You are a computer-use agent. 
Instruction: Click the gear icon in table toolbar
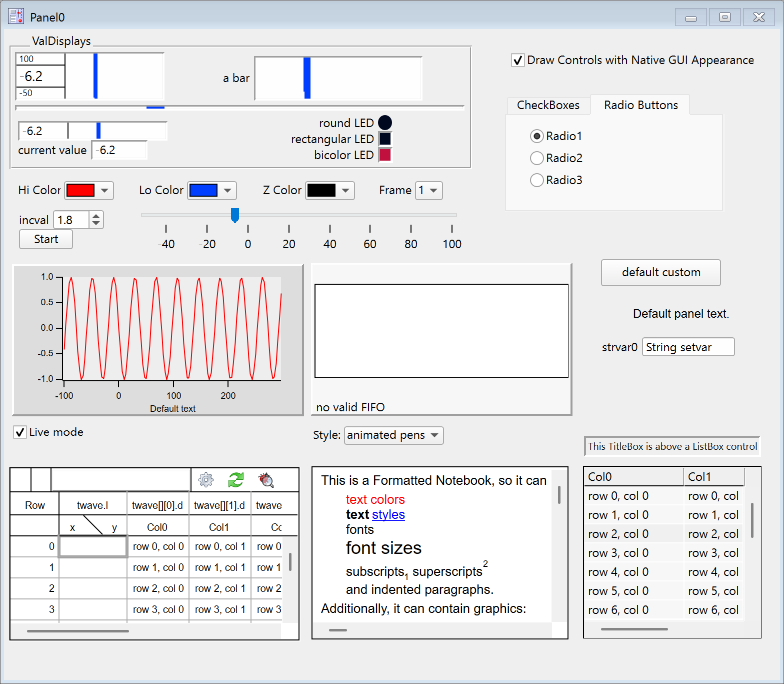[x=206, y=480]
